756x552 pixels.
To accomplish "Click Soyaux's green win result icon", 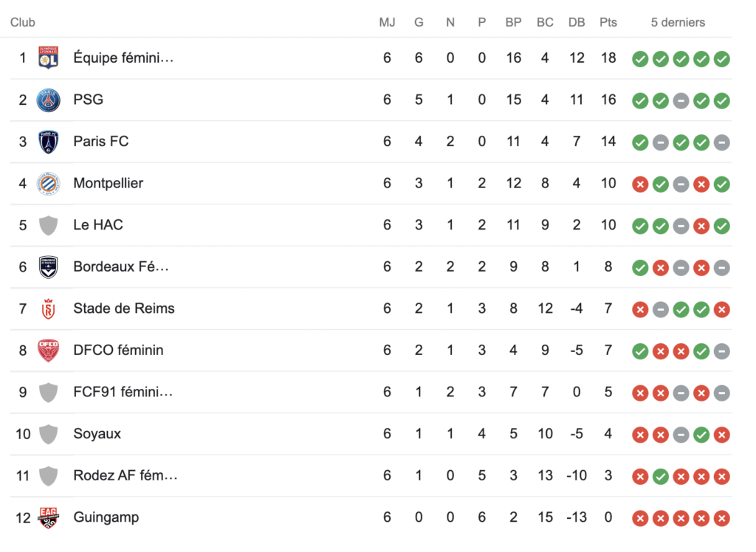I will tap(701, 435).
